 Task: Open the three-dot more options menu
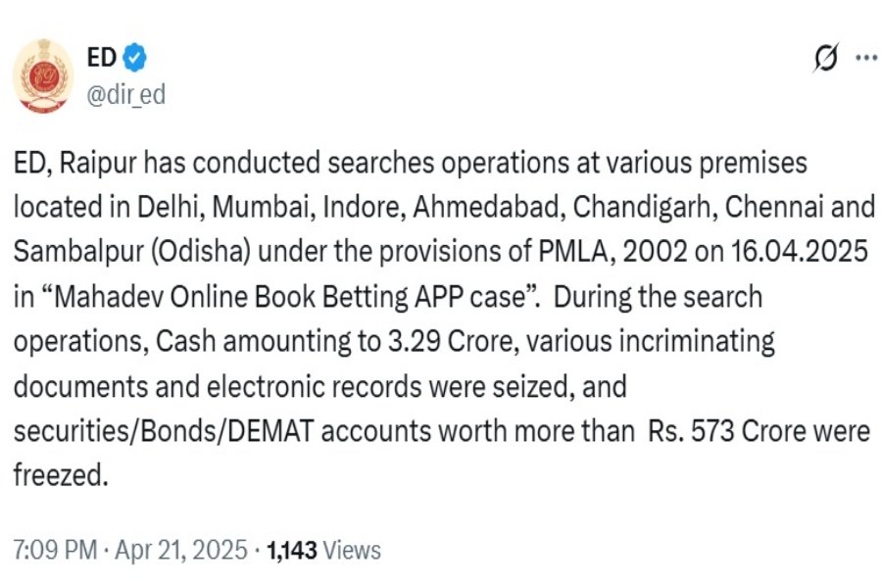pos(865,58)
